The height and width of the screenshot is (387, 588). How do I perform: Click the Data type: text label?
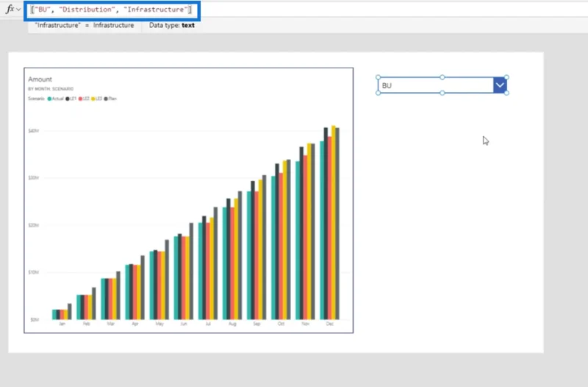coord(172,25)
